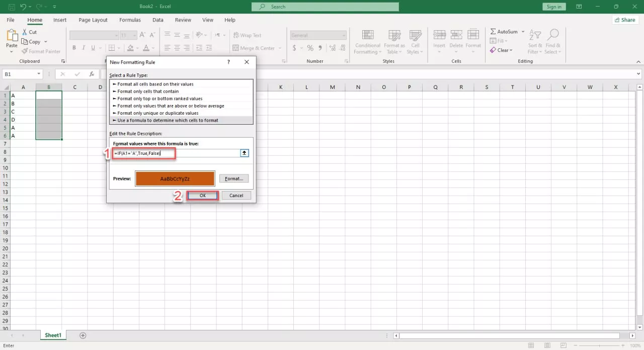This screenshot has height=350, width=644.
Task: Click the collapse dialog range selector icon
Action: pos(245,153)
